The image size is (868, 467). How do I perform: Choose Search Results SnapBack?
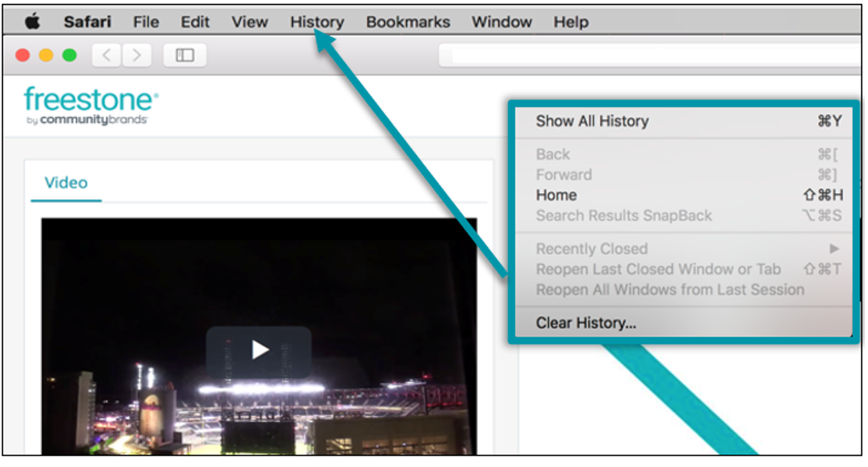(x=684, y=215)
